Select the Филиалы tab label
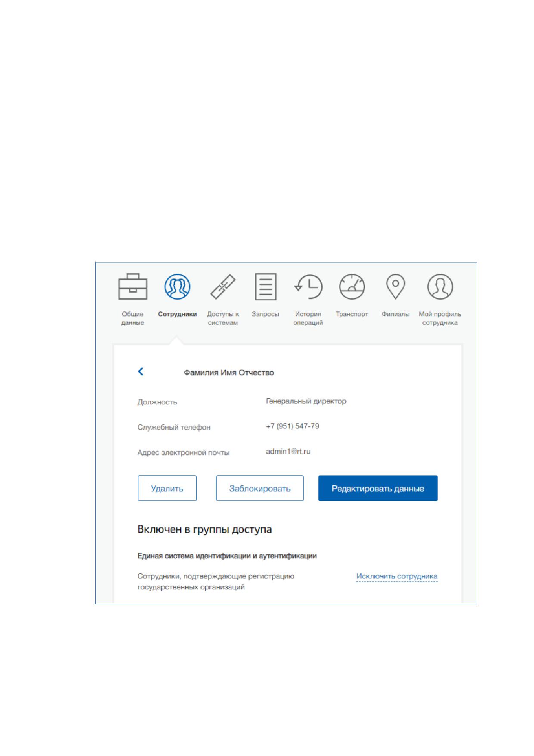This screenshot has height=756, width=534. point(395,314)
